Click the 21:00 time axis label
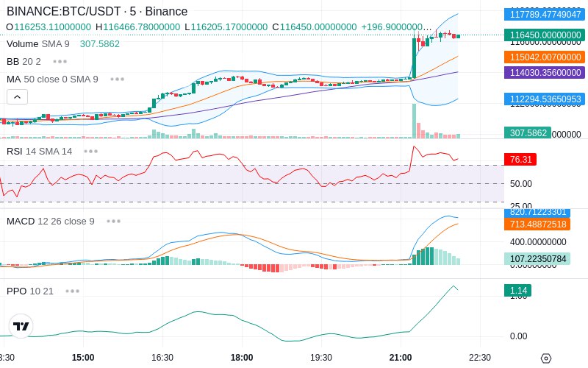 click(401, 357)
